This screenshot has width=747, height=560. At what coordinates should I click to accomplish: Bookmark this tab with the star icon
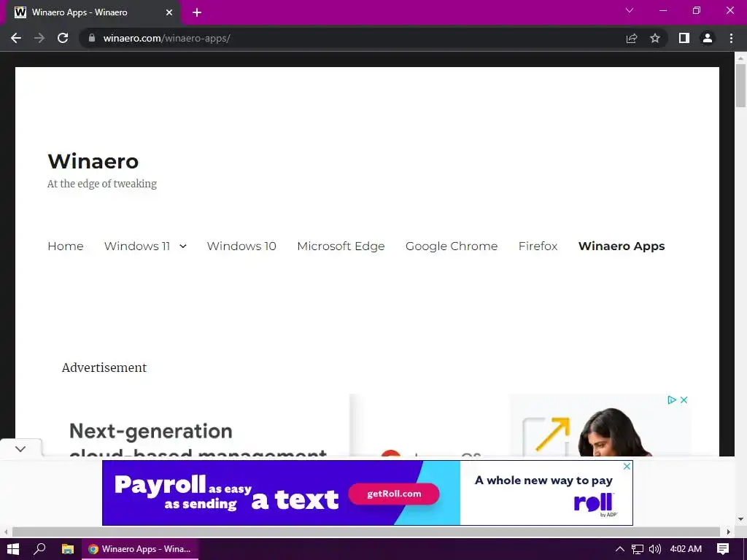pyautogui.click(x=655, y=38)
